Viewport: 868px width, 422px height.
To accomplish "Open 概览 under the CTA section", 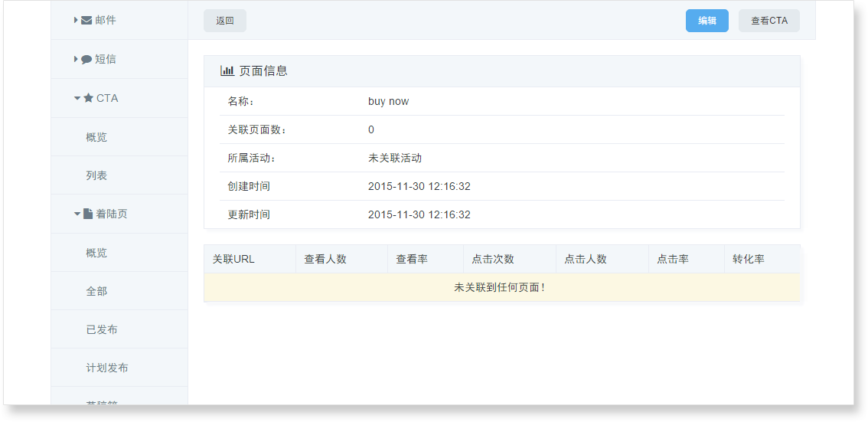I will [x=96, y=137].
